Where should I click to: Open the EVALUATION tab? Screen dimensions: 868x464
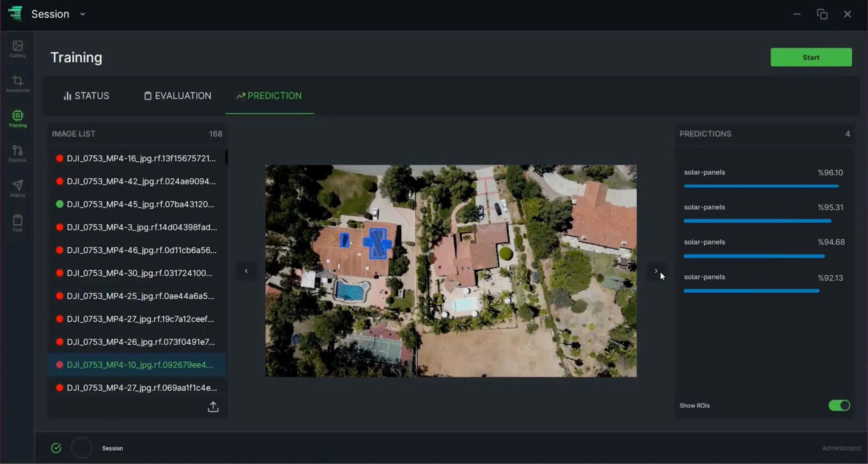pyautogui.click(x=178, y=96)
